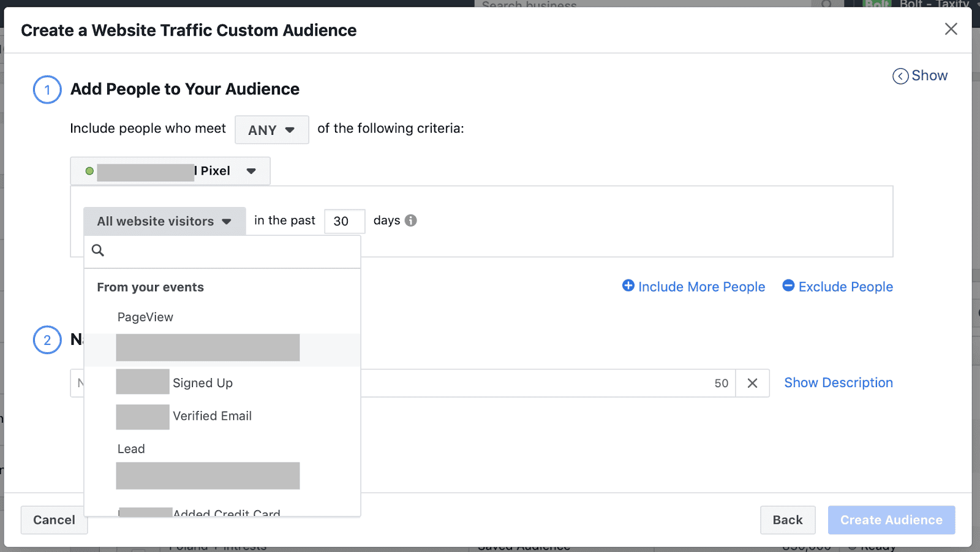This screenshot has height=552, width=980.
Task: Click the search magnifier icon
Action: click(x=98, y=250)
